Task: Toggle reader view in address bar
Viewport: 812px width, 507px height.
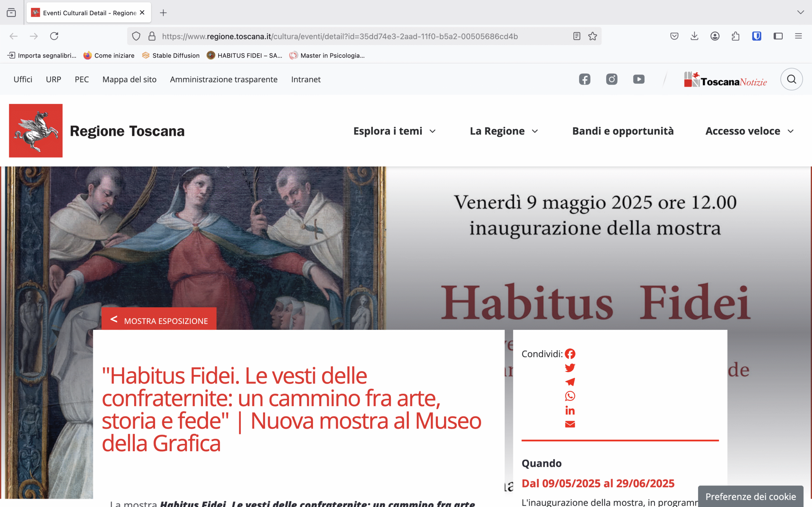Action: (576, 36)
